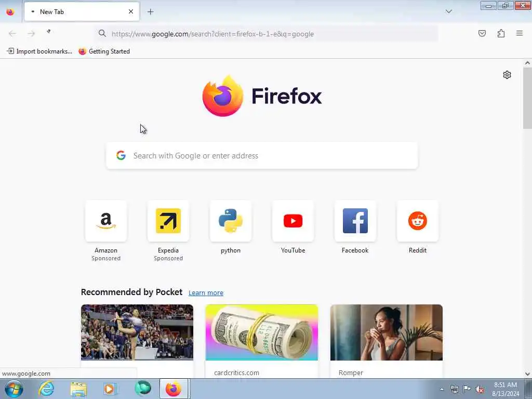The image size is (532, 399).
Task: Open Windows Explorer folder in taskbar
Action: [x=79, y=389]
